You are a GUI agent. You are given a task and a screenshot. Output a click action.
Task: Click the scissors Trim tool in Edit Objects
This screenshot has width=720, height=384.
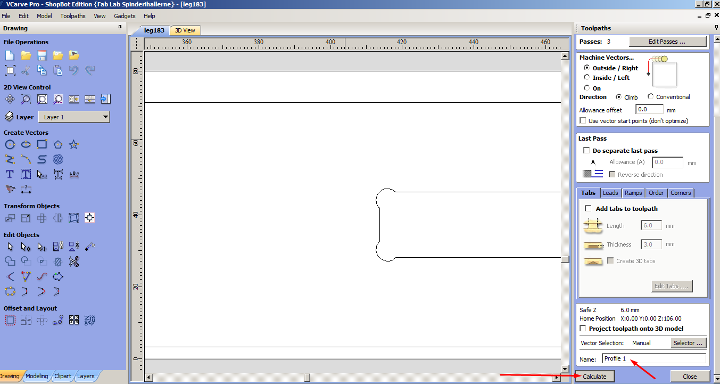tap(74, 262)
